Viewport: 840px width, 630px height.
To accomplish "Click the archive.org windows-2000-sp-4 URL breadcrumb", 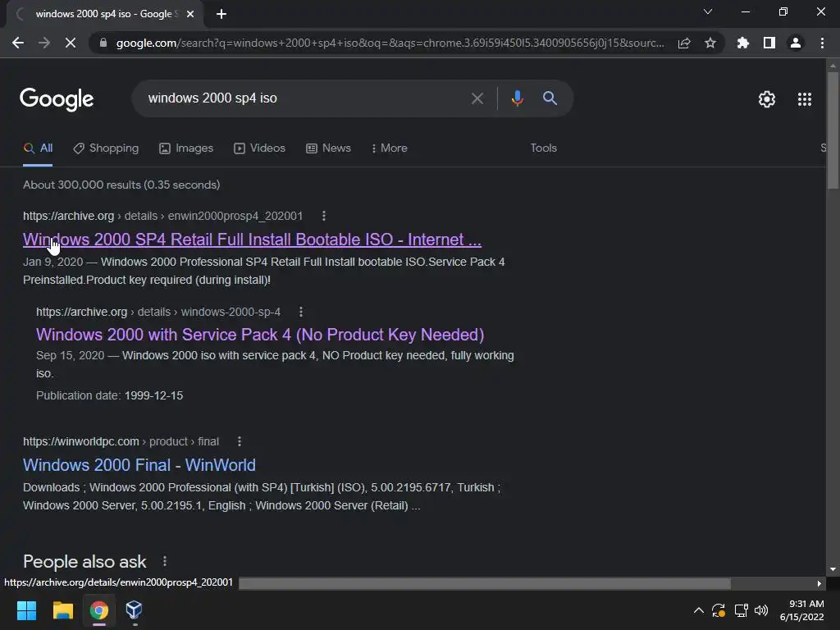I will (158, 312).
